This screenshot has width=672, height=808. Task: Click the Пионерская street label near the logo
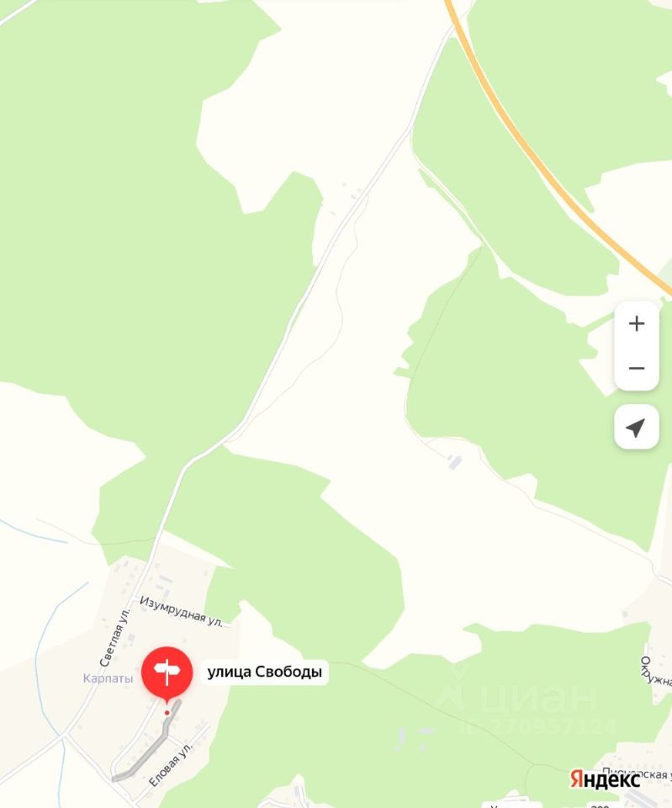637,773
